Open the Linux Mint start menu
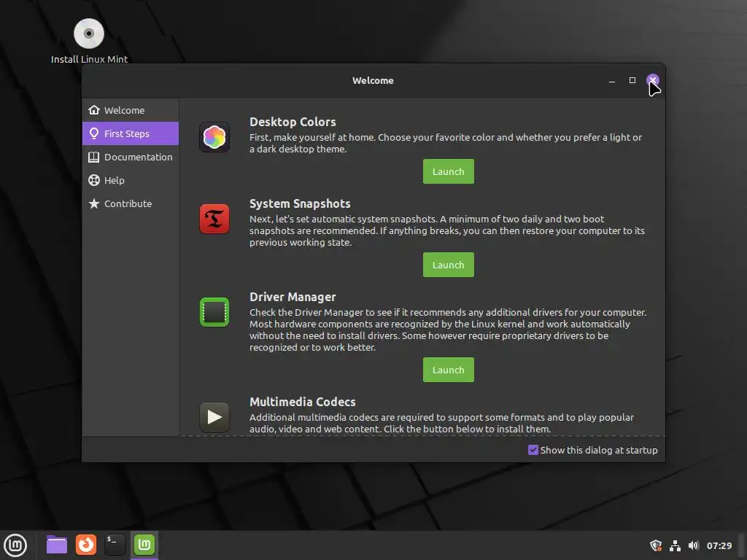The image size is (747, 560). pos(15,545)
